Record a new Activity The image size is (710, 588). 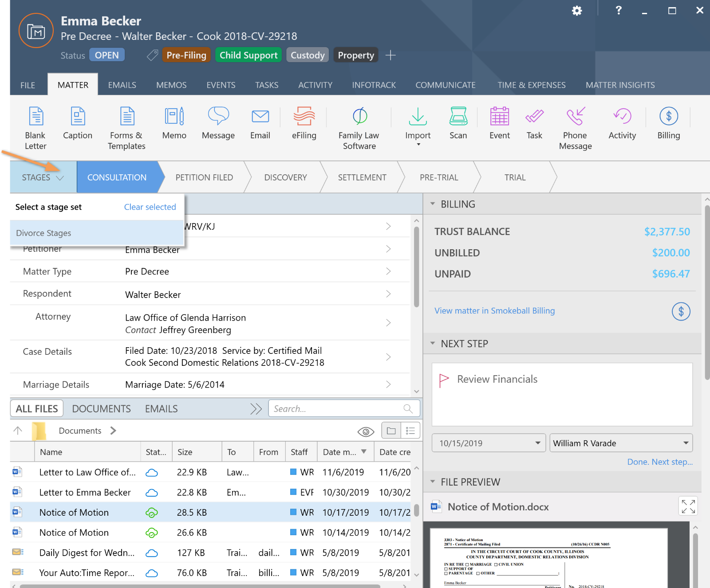(622, 123)
